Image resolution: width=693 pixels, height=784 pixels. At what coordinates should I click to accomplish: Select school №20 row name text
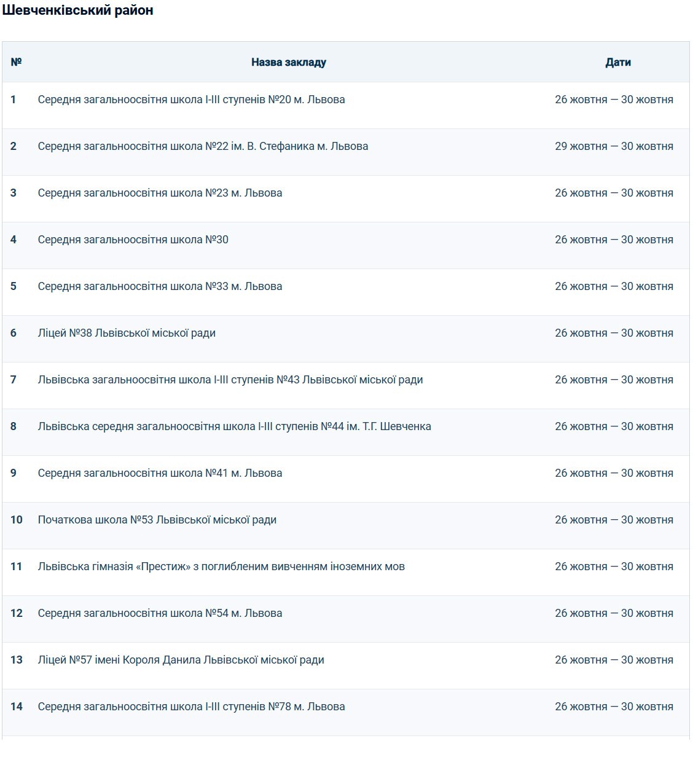click(191, 100)
